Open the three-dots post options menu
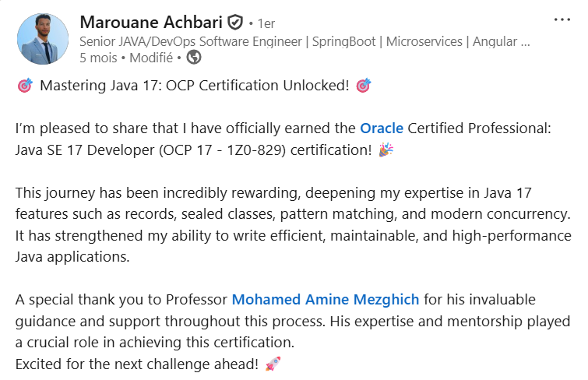The image size is (588, 380). 562,19
